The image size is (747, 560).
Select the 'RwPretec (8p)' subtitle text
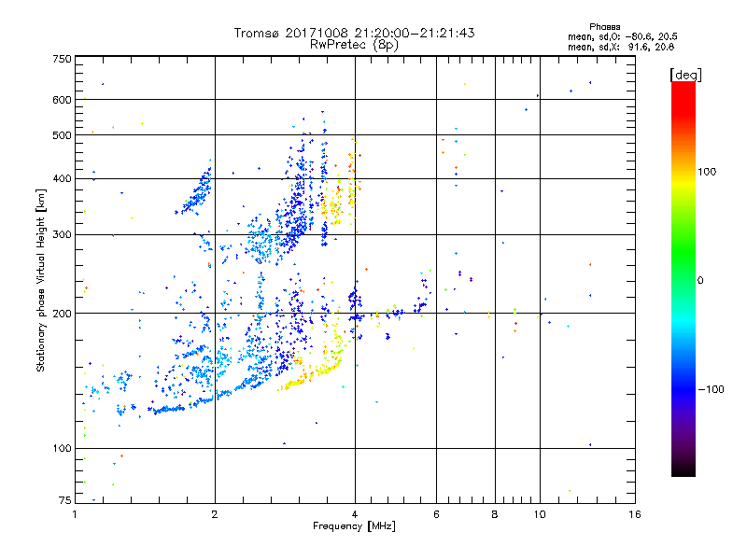click(x=354, y=45)
